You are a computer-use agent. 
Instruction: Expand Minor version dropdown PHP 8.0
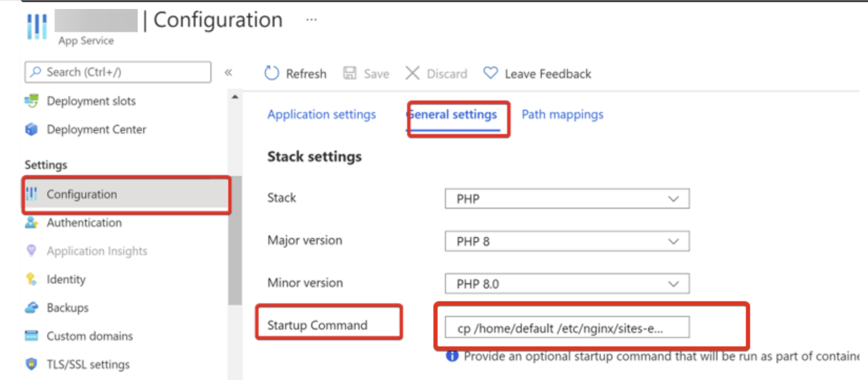[567, 284]
